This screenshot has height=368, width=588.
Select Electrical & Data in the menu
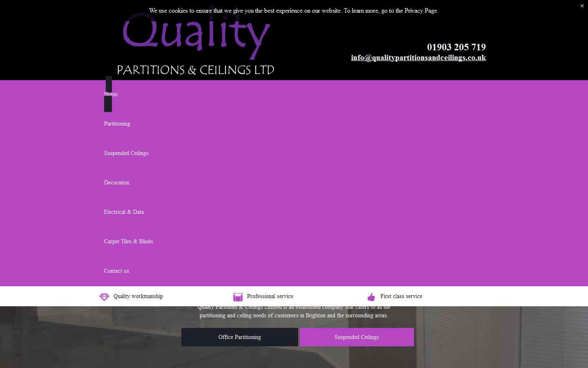point(124,212)
